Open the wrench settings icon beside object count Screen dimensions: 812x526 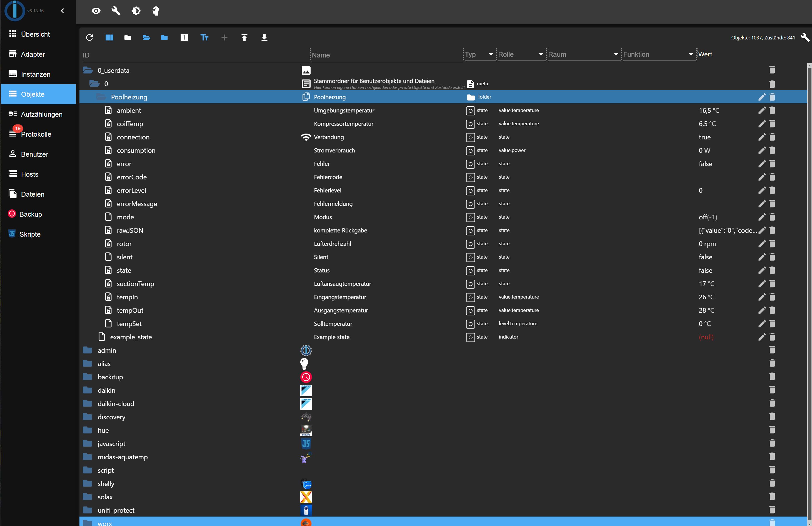[x=804, y=37]
